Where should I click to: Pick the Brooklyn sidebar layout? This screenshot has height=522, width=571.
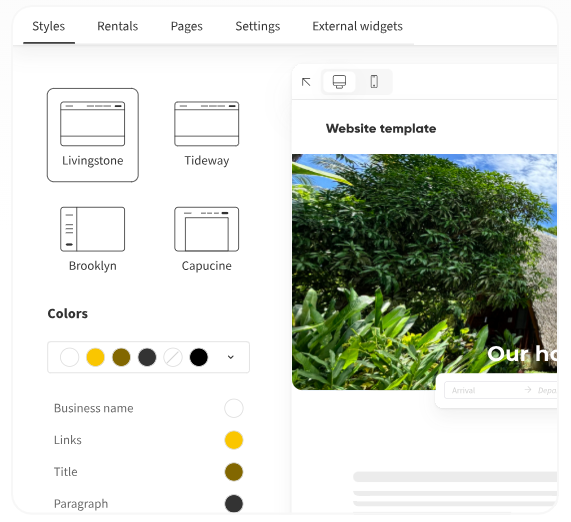92,239
